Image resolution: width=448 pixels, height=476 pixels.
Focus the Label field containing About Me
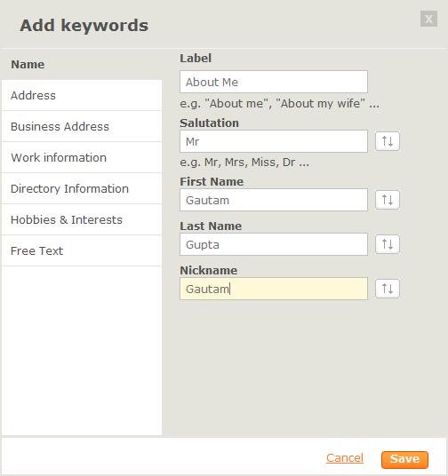(274, 82)
